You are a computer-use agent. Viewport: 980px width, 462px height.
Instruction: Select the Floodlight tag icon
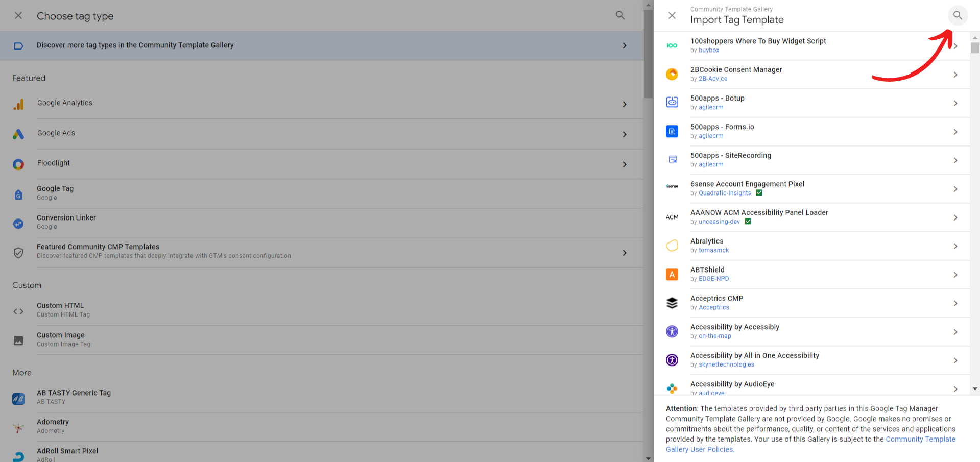18,164
